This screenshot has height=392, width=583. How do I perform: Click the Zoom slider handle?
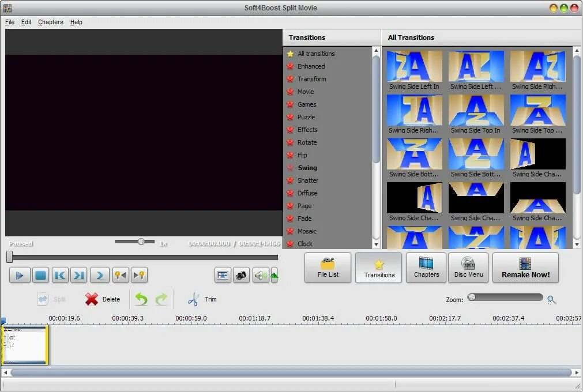472,297
